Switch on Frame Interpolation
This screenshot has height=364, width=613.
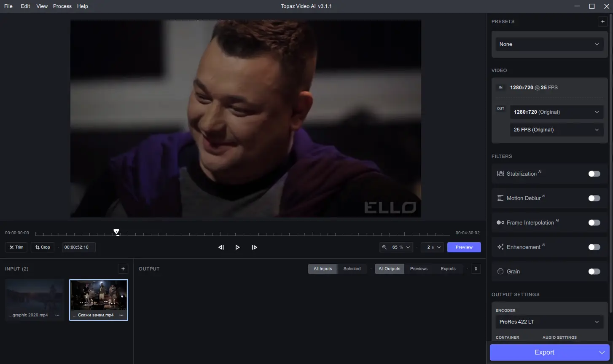point(594,222)
